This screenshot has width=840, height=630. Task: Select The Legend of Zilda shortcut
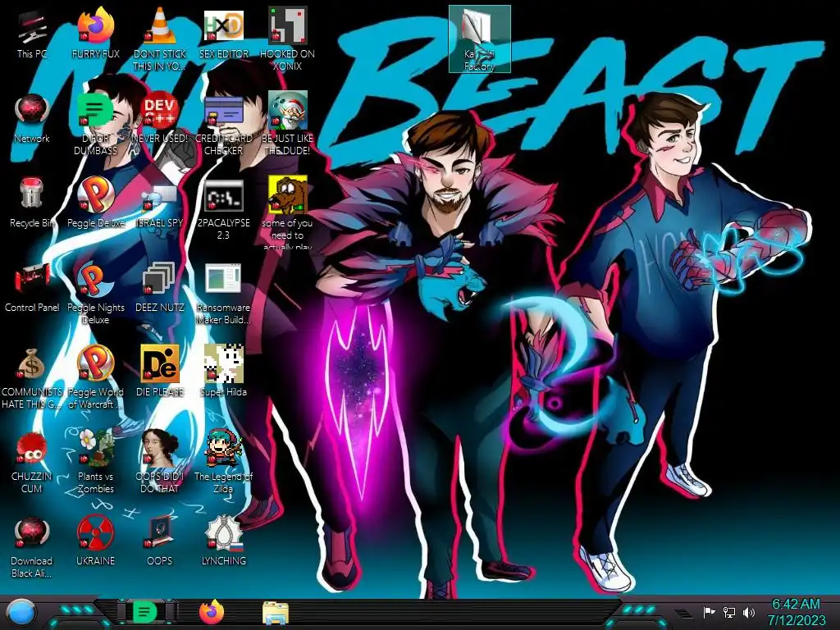tap(223, 462)
